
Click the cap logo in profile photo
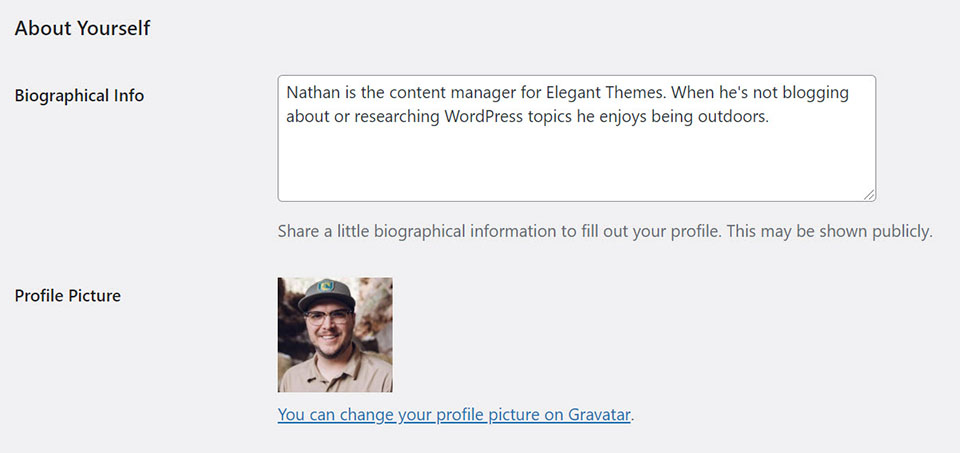tap(326, 286)
